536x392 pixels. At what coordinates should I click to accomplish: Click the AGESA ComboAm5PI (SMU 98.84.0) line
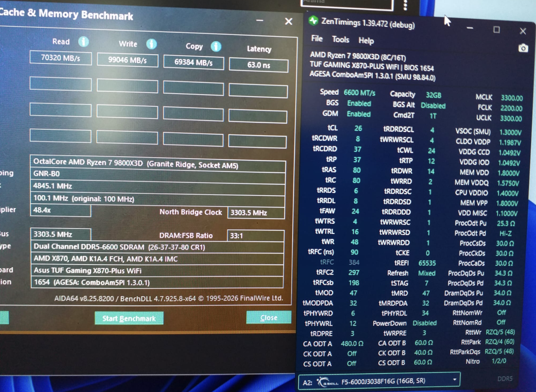click(372, 76)
